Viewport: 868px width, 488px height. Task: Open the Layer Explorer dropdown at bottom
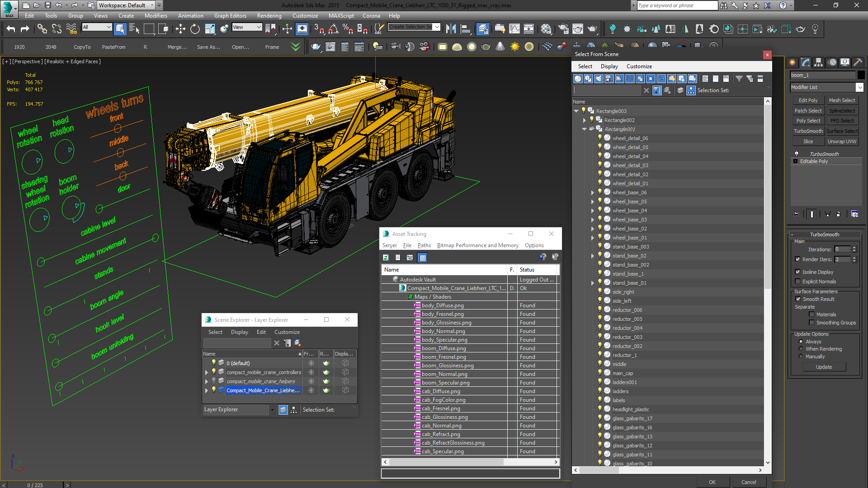click(x=272, y=410)
